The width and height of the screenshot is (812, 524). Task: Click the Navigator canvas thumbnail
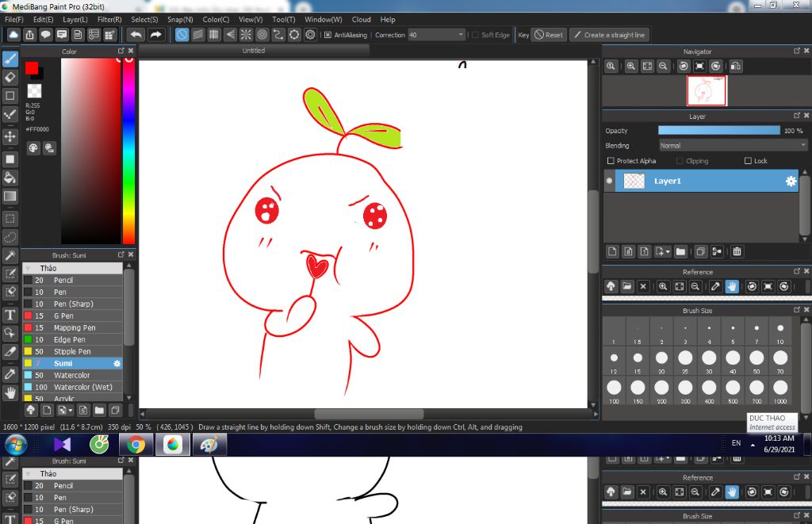[x=707, y=90]
